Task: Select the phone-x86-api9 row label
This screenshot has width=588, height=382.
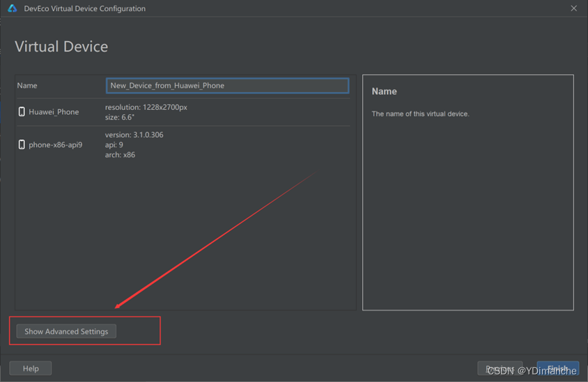Action: 56,145
